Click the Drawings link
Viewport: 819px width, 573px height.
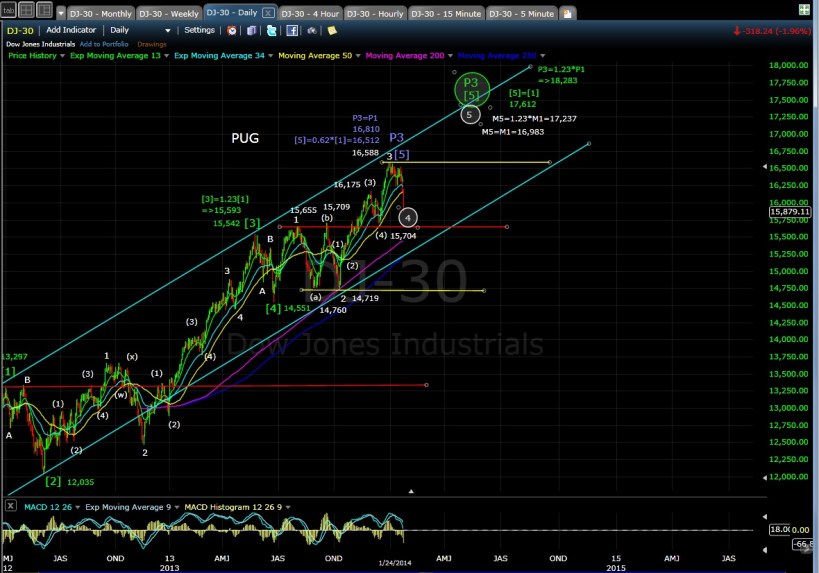[152, 44]
